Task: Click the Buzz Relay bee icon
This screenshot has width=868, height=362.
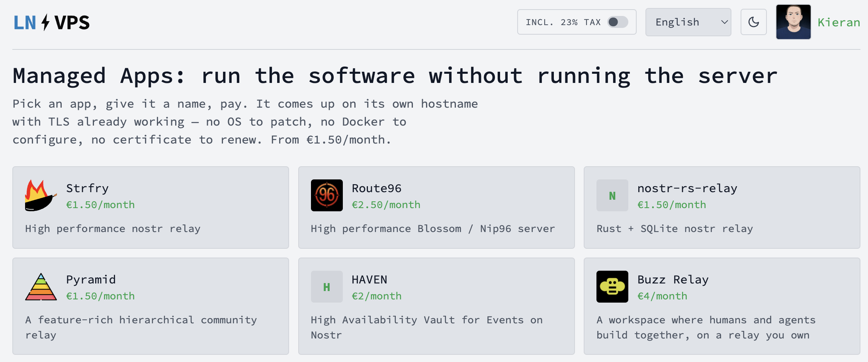Action: [612, 287]
